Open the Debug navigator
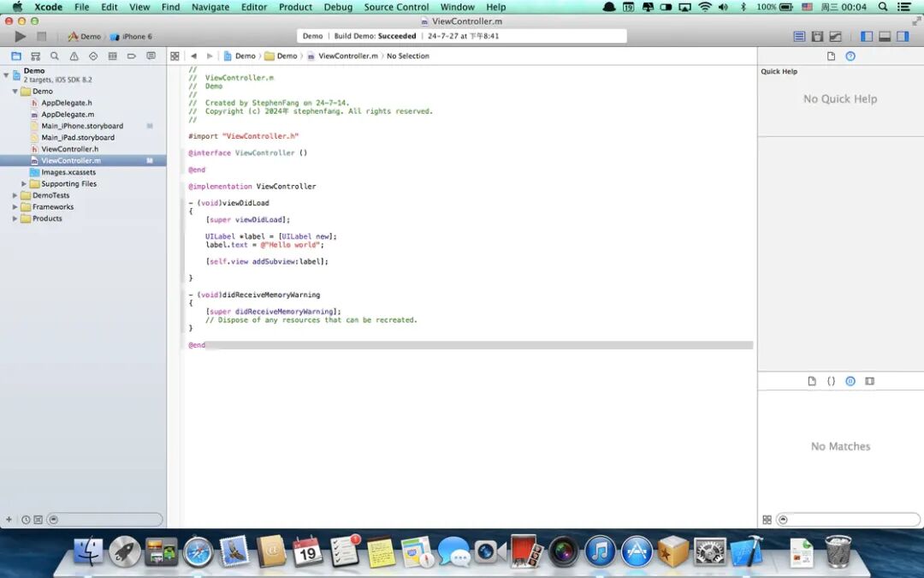The height and width of the screenshot is (578, 924). pyautogui.click(x=113, y=56)
